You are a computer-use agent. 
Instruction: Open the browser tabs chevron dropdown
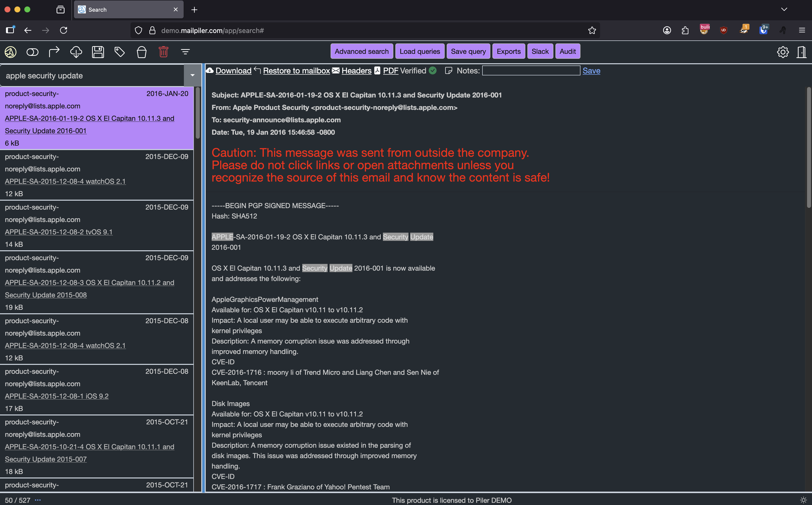784,9
